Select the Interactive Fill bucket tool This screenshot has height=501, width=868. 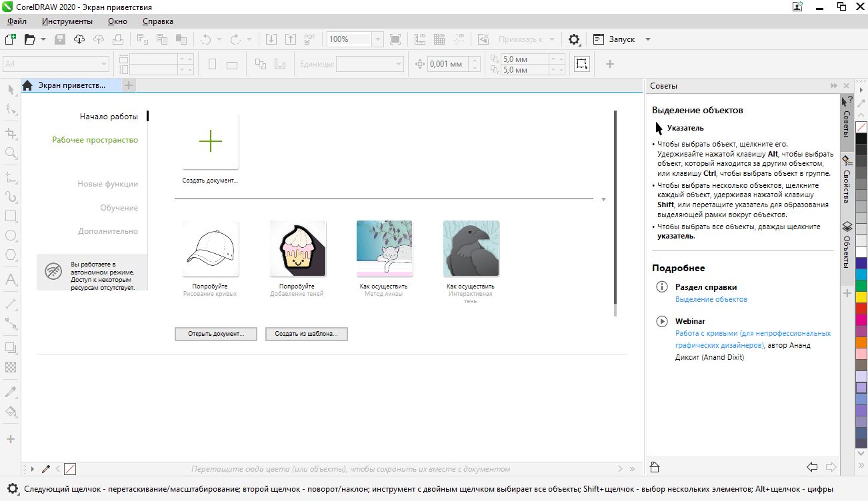pos(11,411)
